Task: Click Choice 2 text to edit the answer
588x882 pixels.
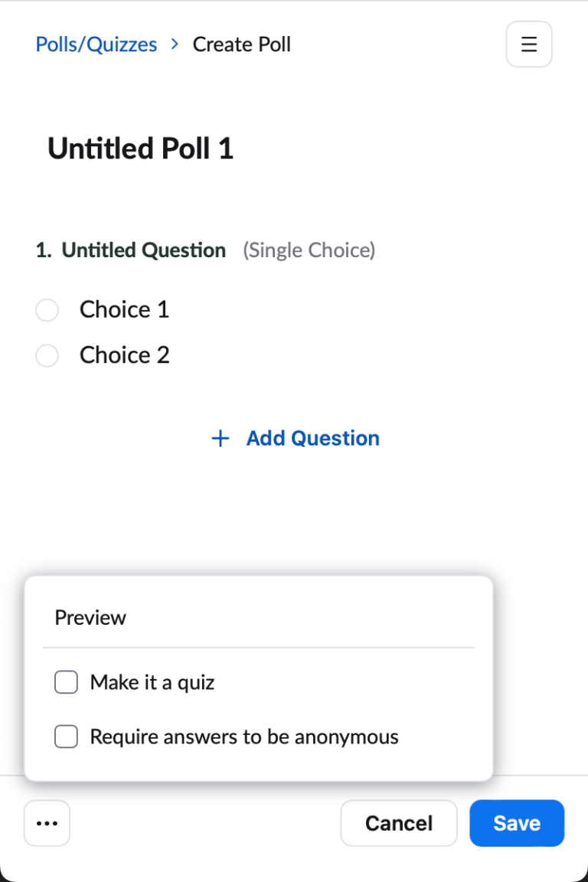Action: [x=124, y=355]
